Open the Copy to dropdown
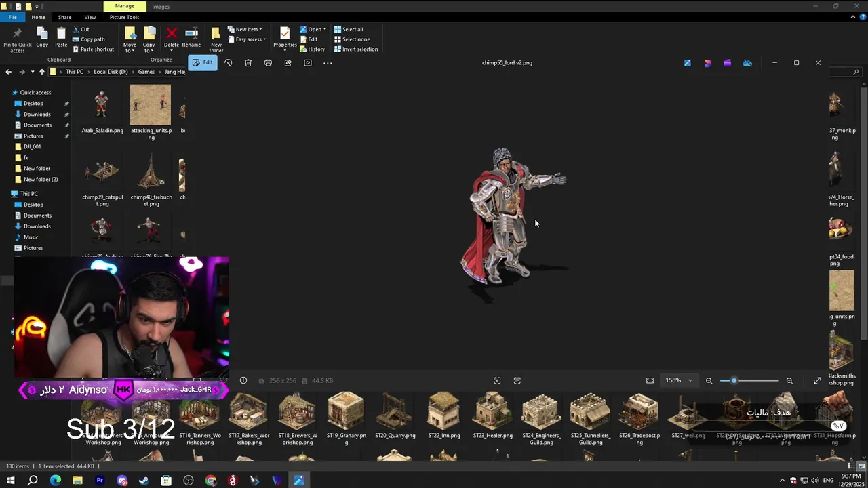This screenshot has height=488, width=868. 149,39
